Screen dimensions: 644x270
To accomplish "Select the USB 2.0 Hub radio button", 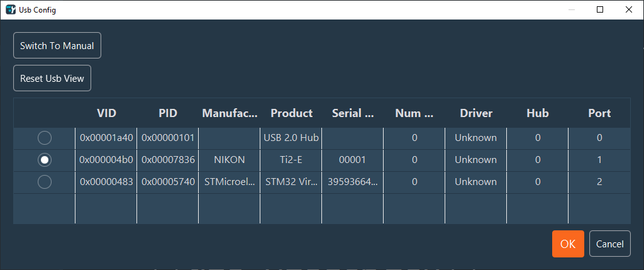I will pyautogui.click(x=45, y=138).
